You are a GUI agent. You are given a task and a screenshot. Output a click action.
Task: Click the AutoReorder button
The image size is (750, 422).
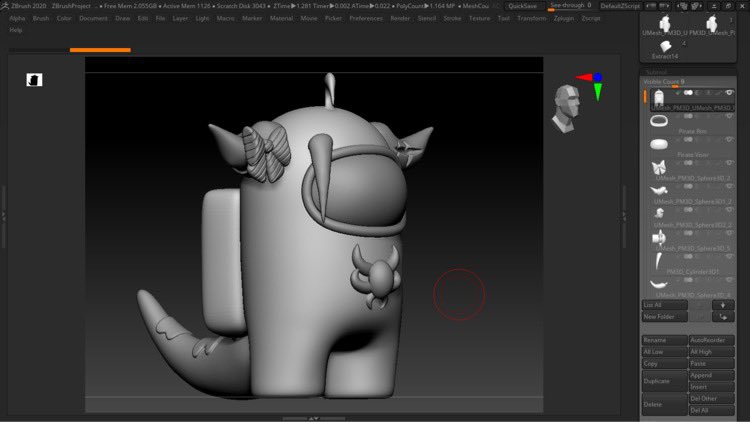click(711, 340)
